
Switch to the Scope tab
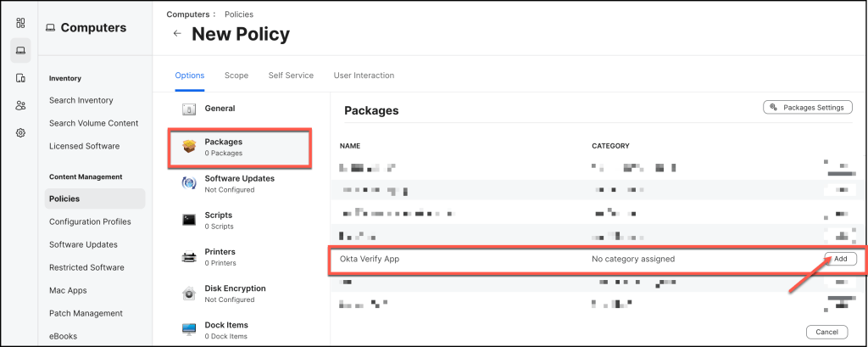(236, 76)
